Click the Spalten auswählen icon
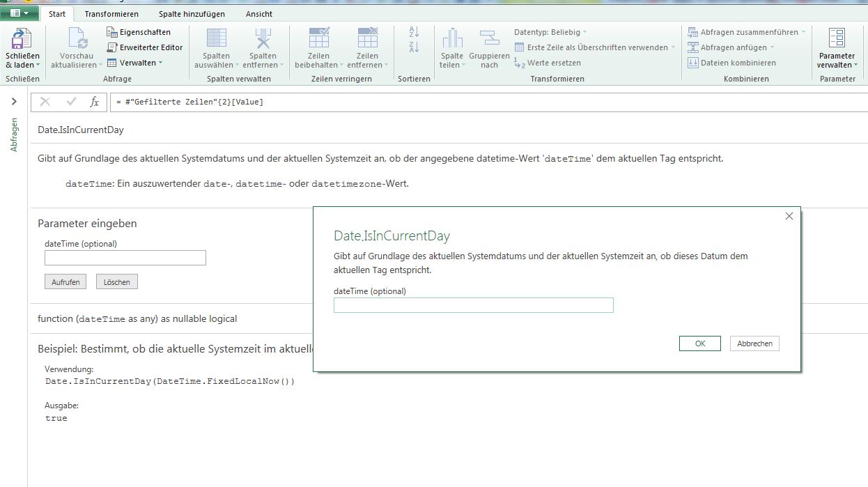This screenshot has height=487, width=868. click(217, 39)
